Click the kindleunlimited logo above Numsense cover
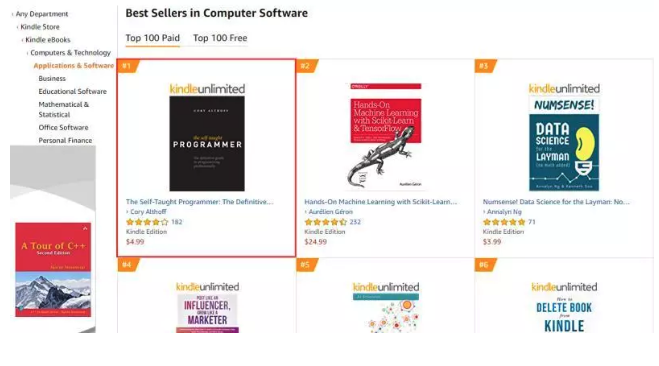 (x=564, y=89)
